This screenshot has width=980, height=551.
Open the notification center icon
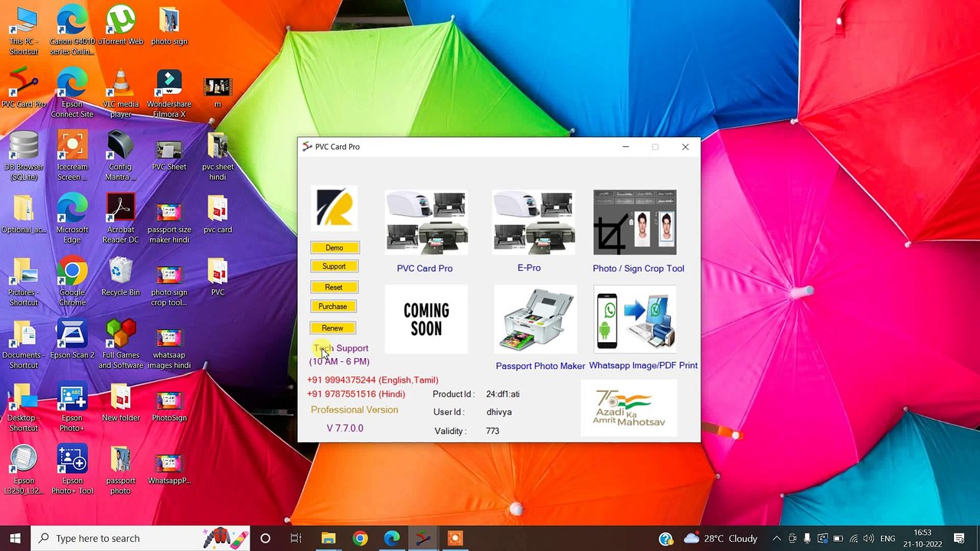pyautogui.click(x=959, y=539)
